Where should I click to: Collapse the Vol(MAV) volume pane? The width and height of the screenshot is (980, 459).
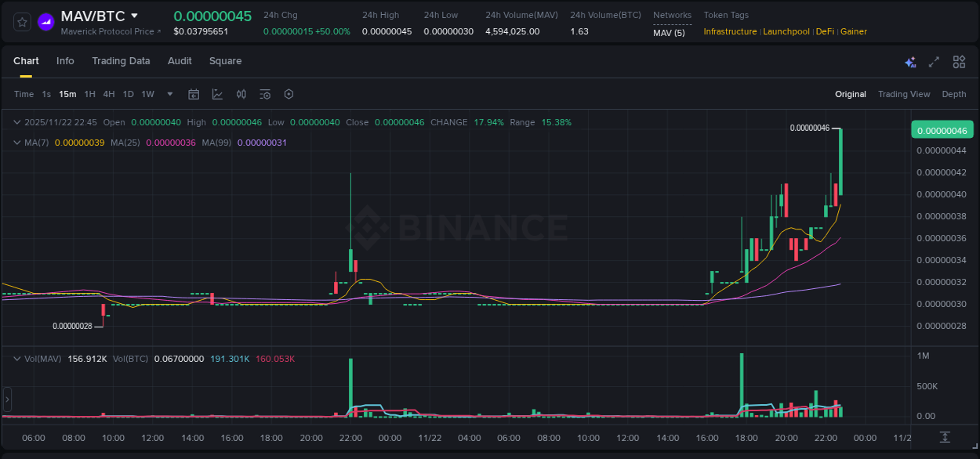tap(17, 358)
